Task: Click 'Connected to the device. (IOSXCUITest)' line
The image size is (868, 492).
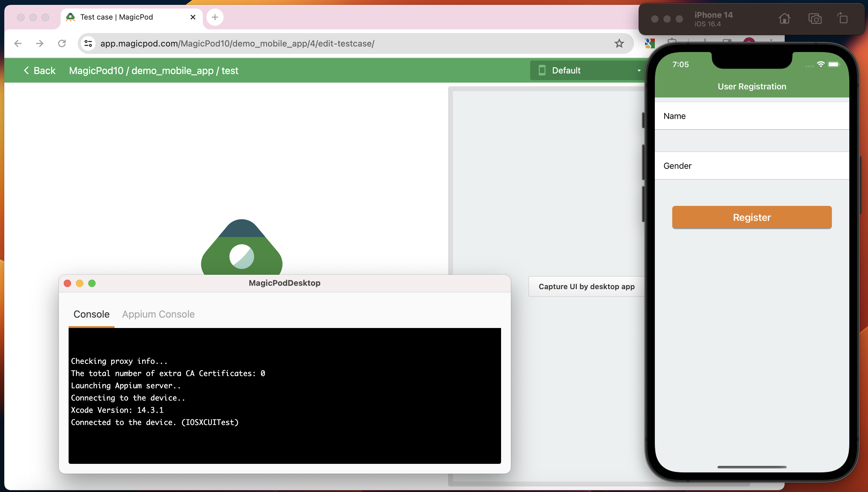Action: pos(155,422)
